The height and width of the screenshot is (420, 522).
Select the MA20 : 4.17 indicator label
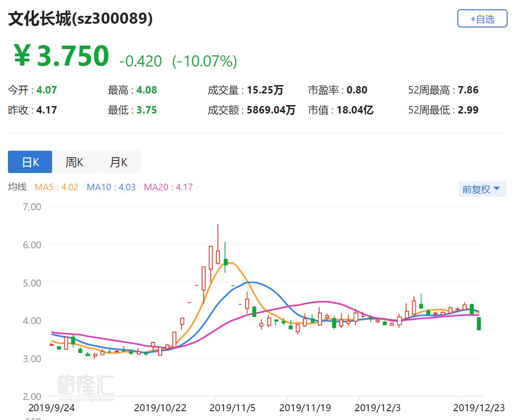pyautogui.click(x=168, y=187)
